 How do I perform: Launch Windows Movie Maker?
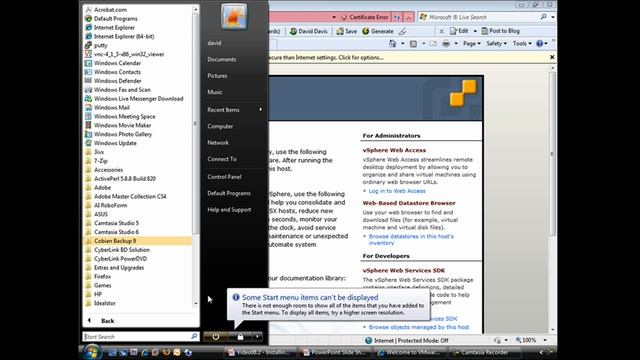click(122, 125)
